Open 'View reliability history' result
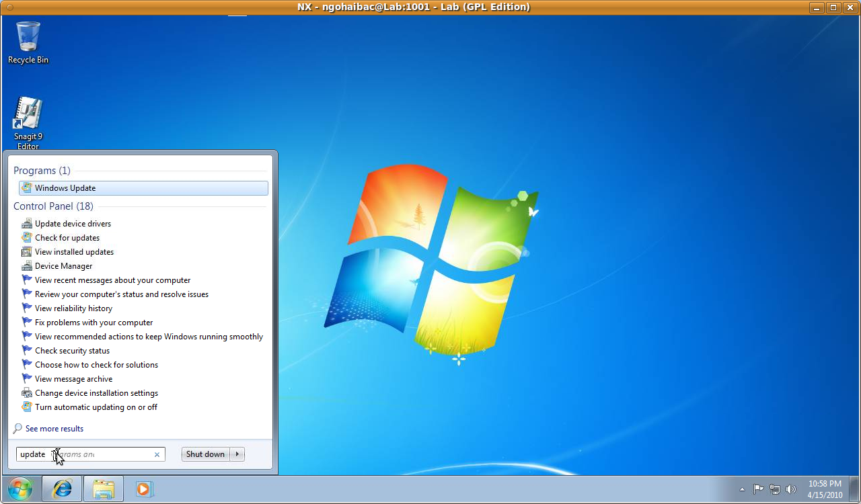The image size is (861, 504). [x=73, y=308]
